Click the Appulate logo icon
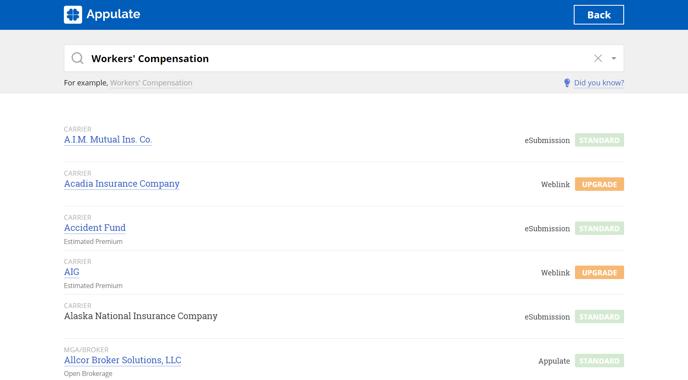 click(x=73, y=14)
